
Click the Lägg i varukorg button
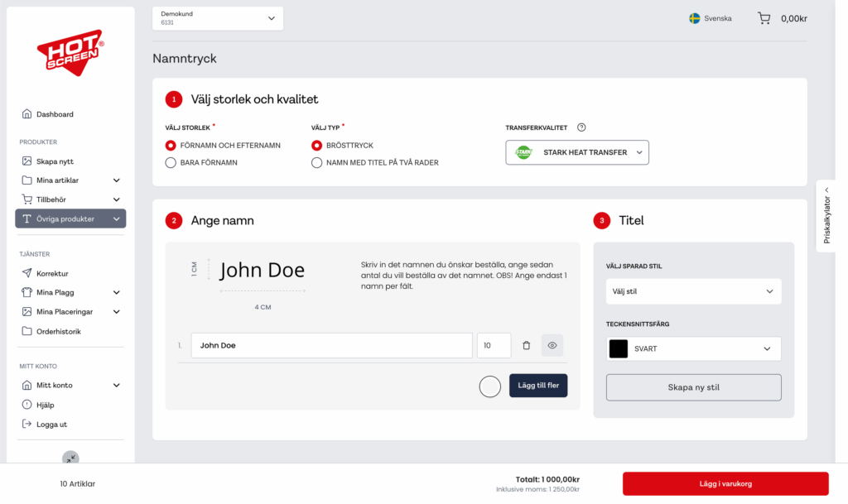725,483
